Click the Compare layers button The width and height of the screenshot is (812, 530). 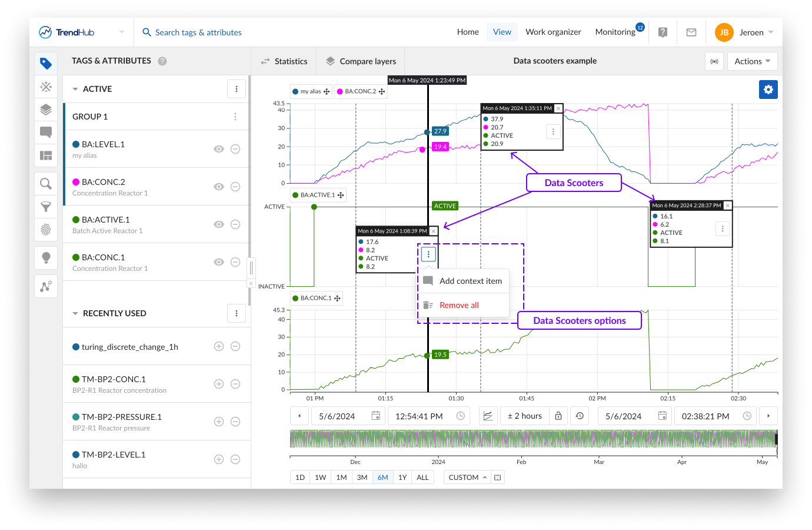pyautogui.click(x=361, y=61)
